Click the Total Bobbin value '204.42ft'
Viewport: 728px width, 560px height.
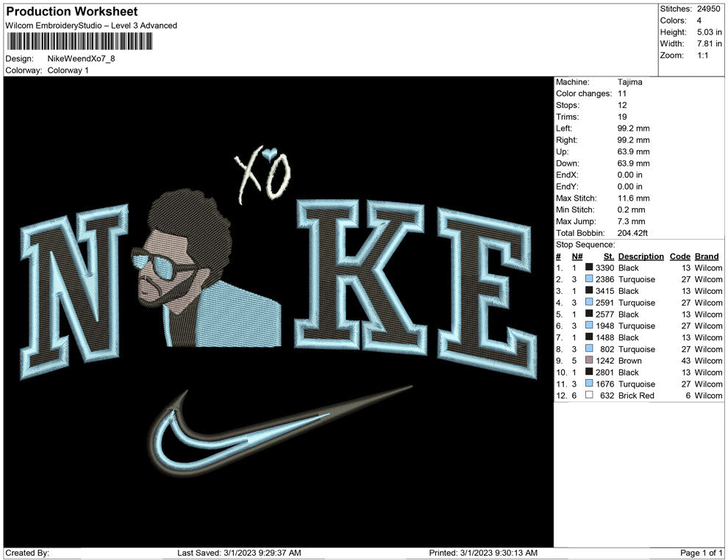coord(632,232)
